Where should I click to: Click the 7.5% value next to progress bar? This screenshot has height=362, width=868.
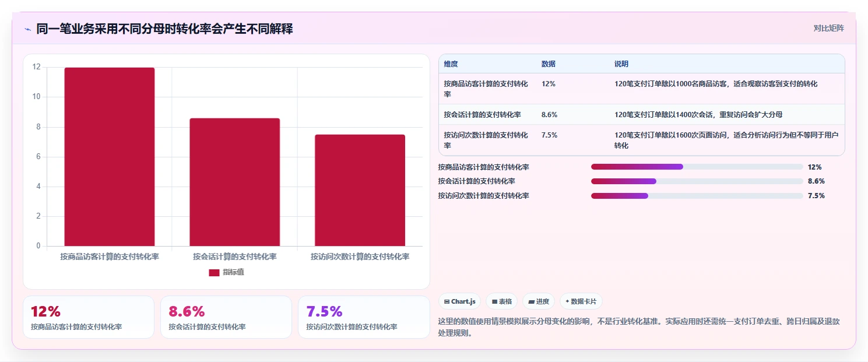click(816, 196)
